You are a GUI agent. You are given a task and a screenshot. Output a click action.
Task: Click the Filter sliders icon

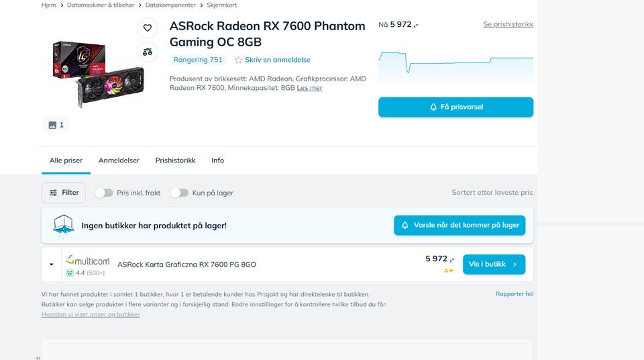(53, 193)
